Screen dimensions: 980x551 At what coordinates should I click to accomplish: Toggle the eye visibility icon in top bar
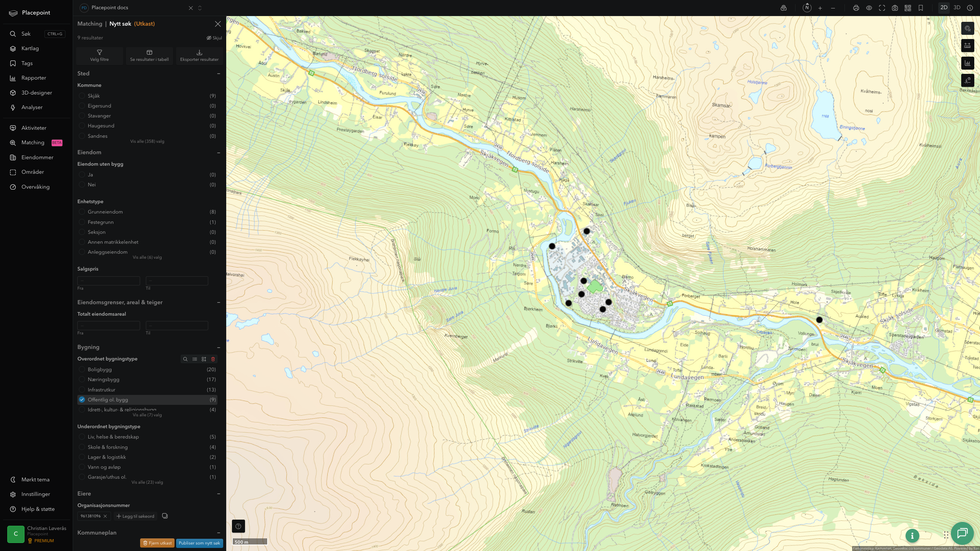point(869,8)
